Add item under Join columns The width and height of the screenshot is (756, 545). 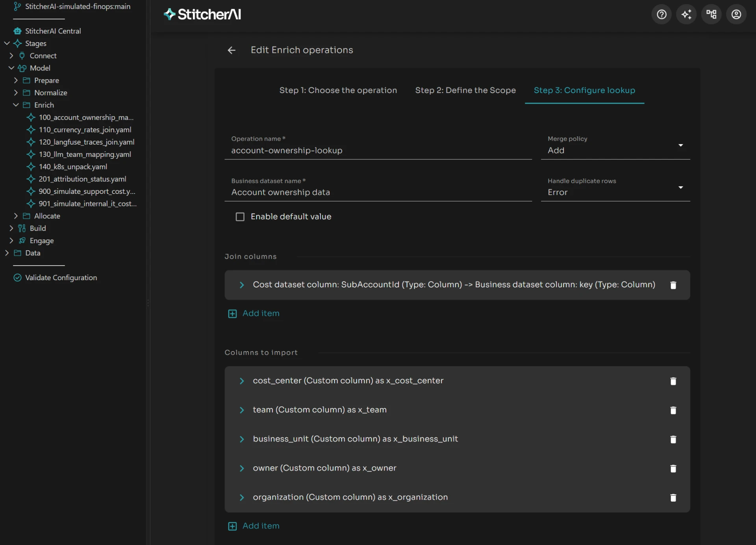click(254, 314)
